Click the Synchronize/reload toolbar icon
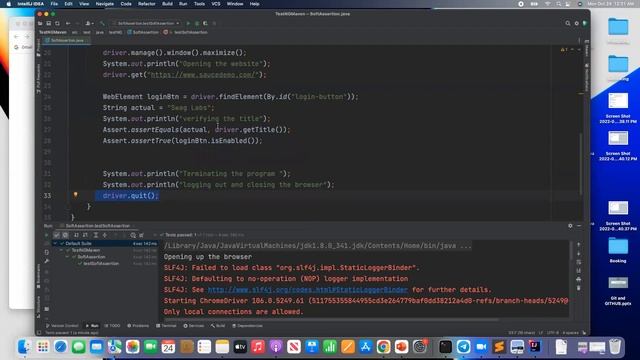This screenshot has width=640, height=360. coord(57,23)
